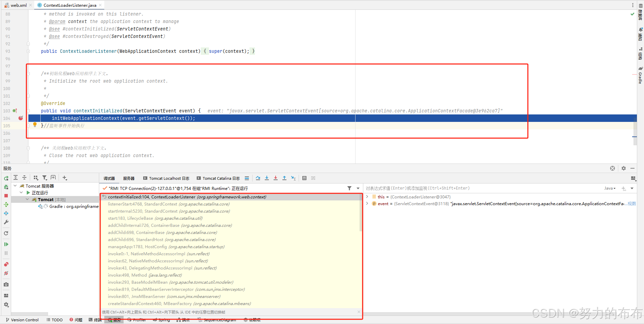The width and height of the screenshot is (644, 324).
Task: Open the debugger layout settings icon
Action: point(633,178)
